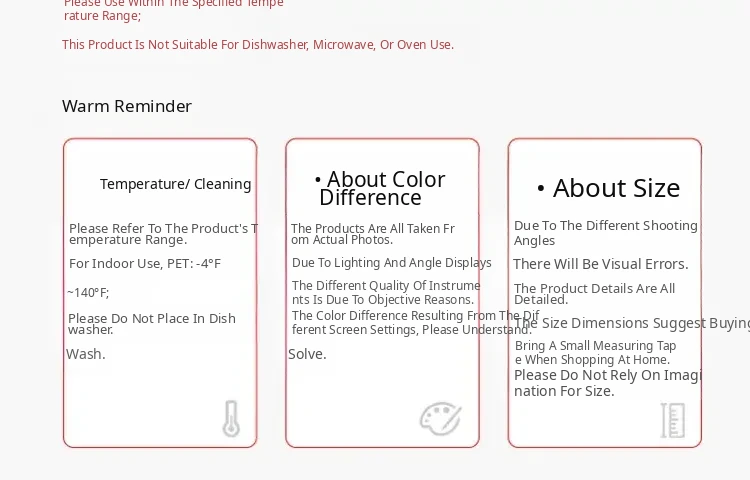Click 'Please Do Not Rely On Imagination' text
Viewport: 750px width, 480px height.
(x=608, y=383)
